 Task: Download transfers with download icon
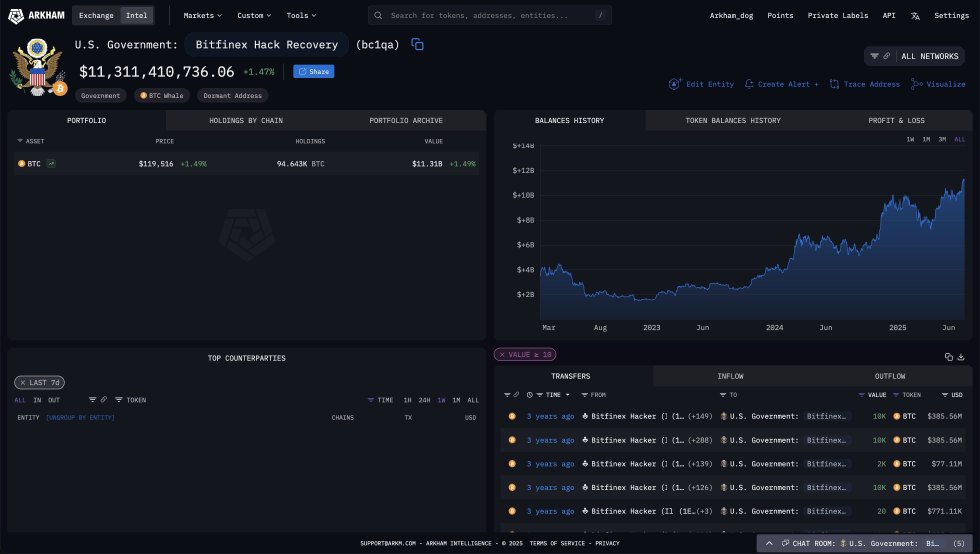click(x=961, y=357)
